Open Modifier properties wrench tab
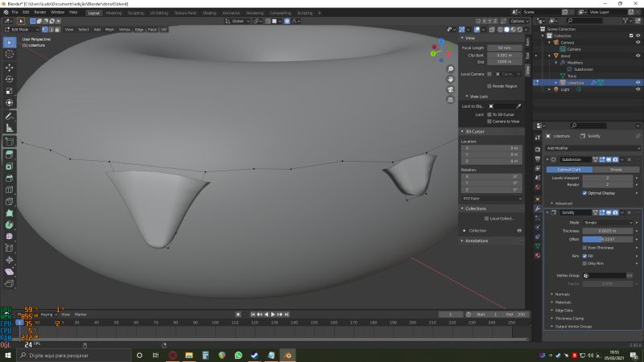644x362 pixels. (538, 208)
